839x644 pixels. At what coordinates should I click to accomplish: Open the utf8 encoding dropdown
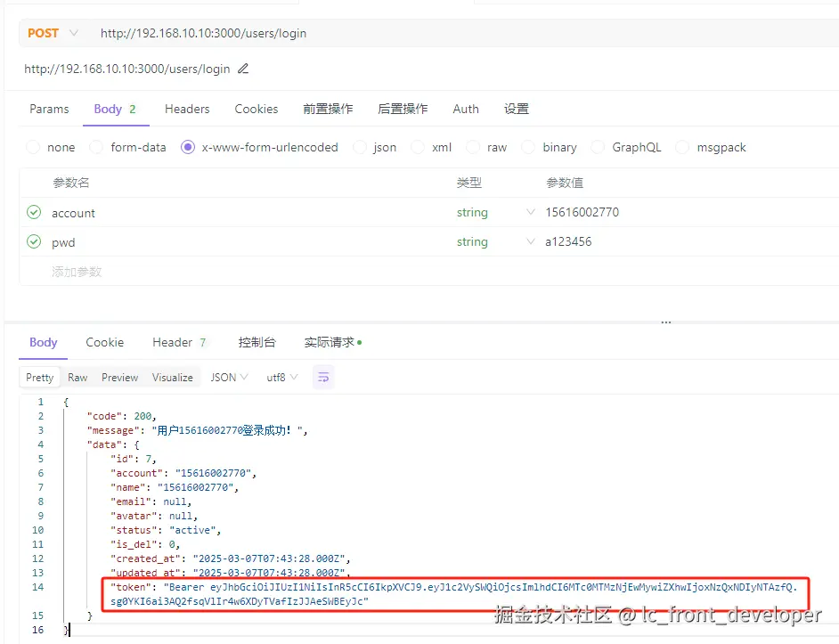(282, 378)
